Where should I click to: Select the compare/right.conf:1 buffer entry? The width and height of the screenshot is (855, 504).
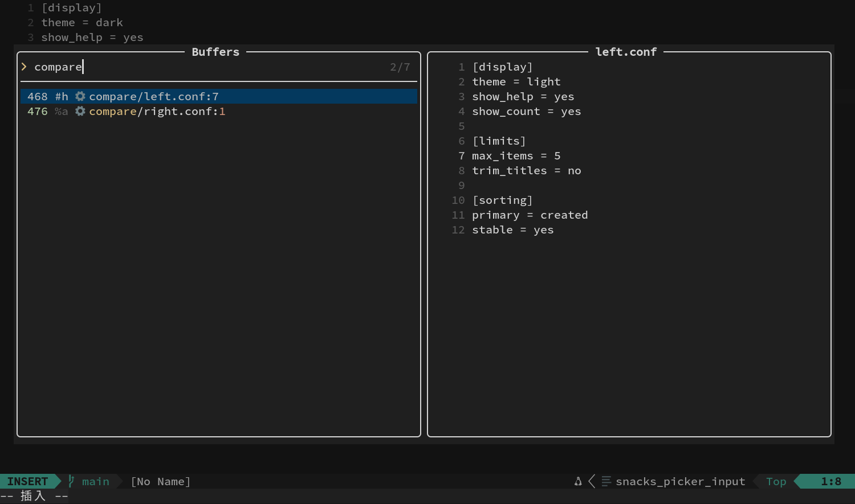pos(219,111)
